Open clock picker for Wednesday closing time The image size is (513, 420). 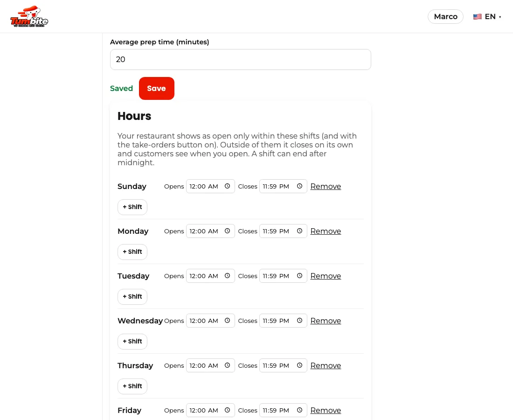click(299, 321)
